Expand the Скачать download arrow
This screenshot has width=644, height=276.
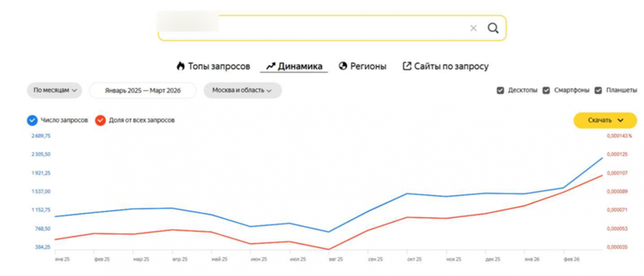pos(620,120)
